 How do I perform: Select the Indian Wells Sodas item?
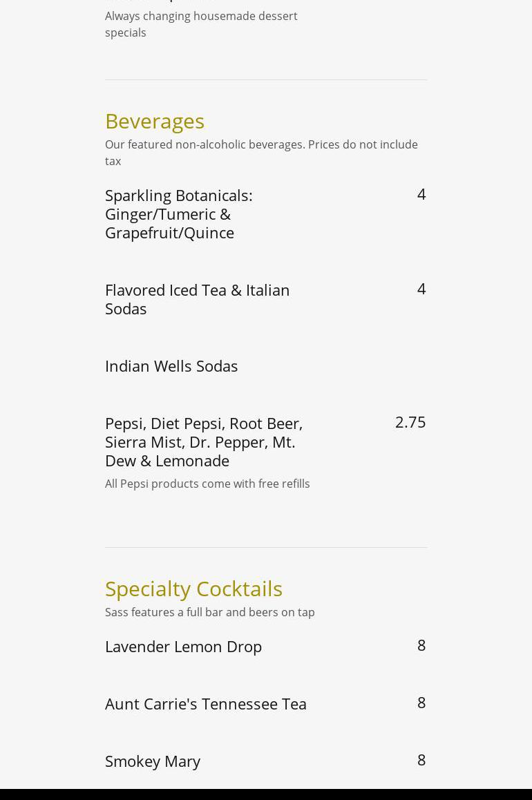click(x=171, y=366)
